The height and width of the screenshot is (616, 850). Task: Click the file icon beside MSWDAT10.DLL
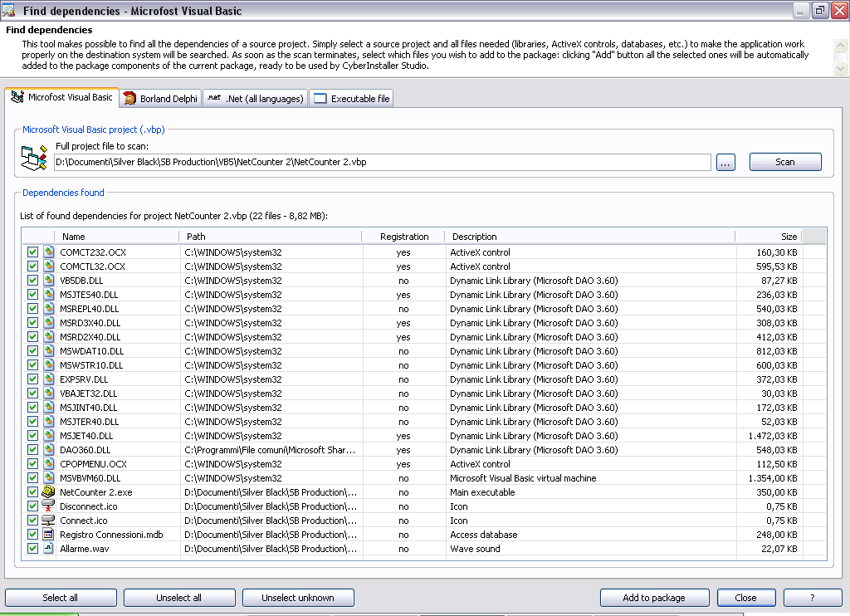pos(49,351)
